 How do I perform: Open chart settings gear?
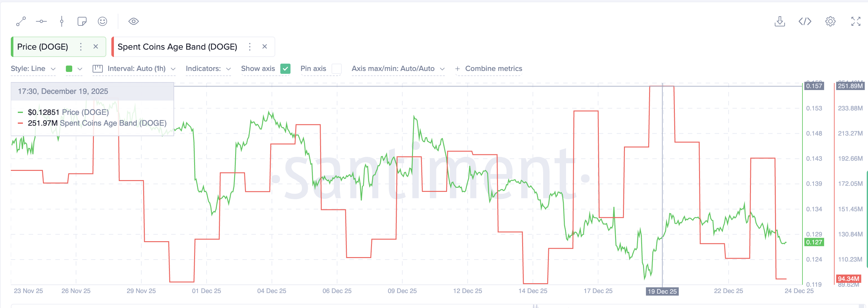point(830,21)
